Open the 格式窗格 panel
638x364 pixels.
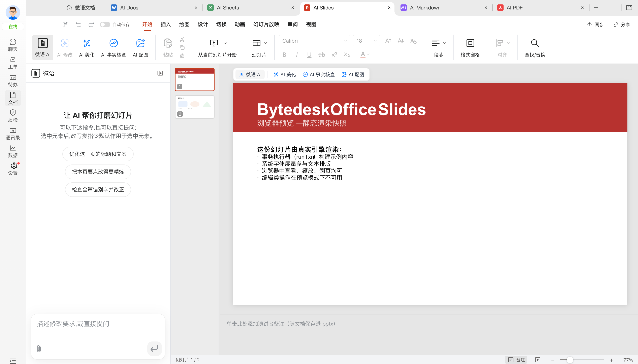[x=470, y=47]
